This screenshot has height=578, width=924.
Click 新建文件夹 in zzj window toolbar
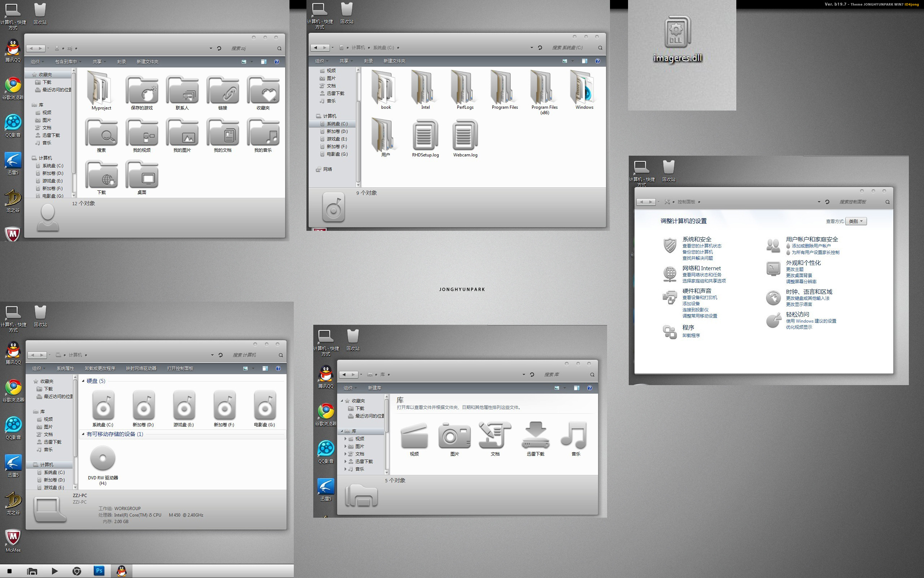click(147, 61)
